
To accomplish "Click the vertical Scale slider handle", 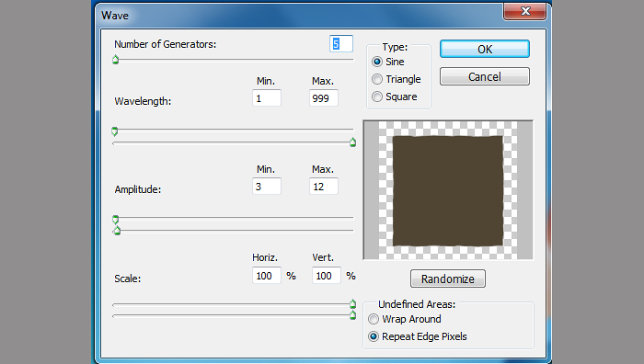I will (352, 315).
